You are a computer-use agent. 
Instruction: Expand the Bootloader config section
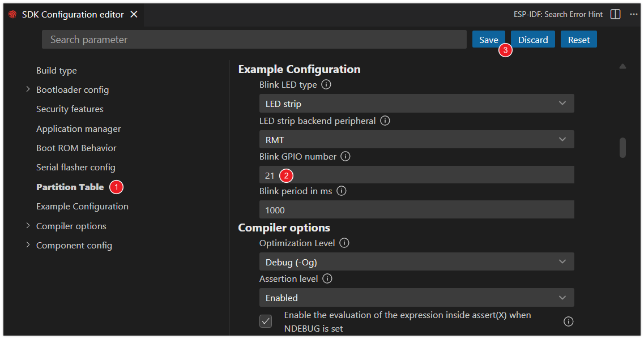28,89
